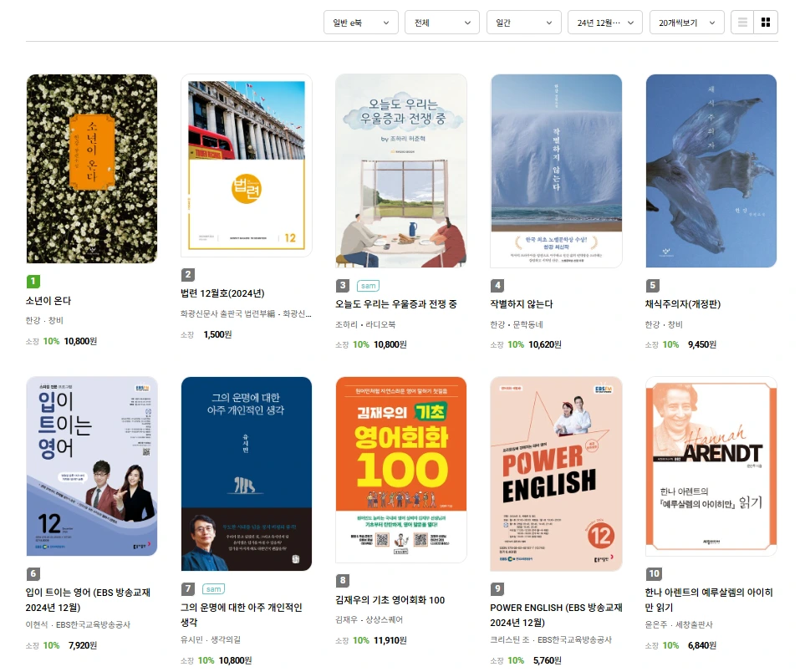Click the price 10,620원

point(545,345)
